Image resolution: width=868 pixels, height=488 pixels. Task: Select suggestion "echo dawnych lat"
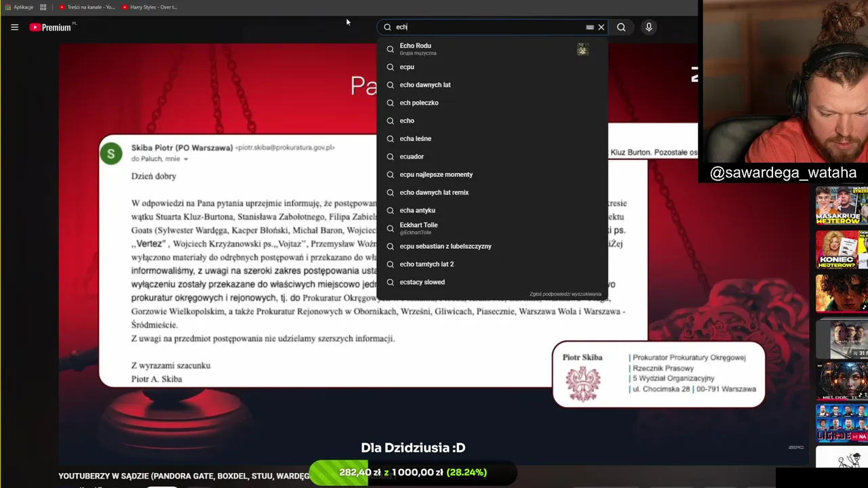[x=492, y=85]
